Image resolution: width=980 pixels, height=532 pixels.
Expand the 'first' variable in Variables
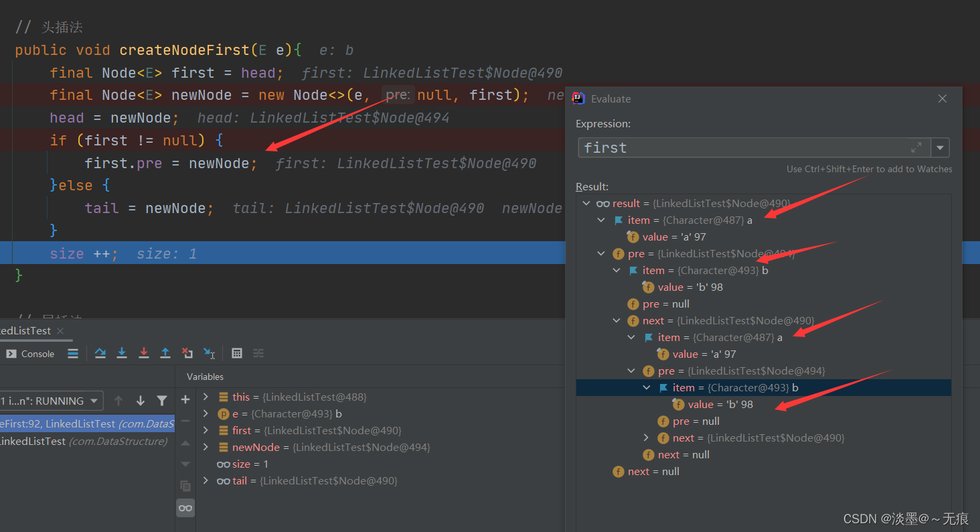[206, 430]
